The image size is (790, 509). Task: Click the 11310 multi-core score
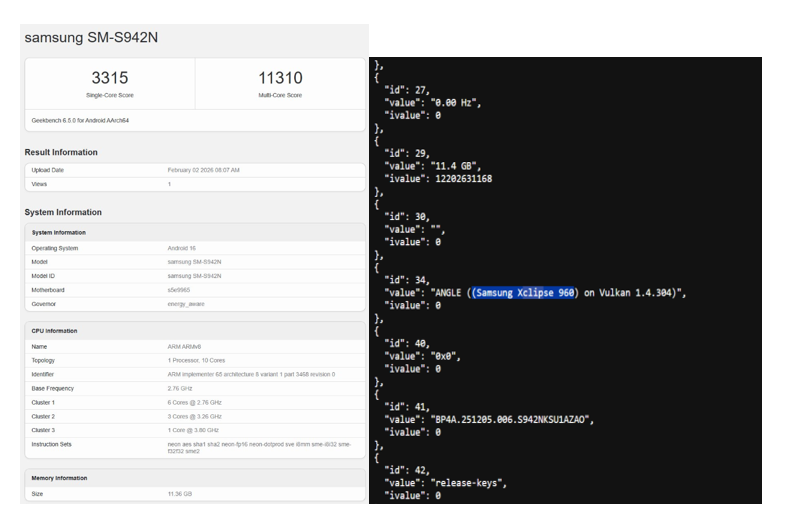pyautogui.click(x=279, y=79)
